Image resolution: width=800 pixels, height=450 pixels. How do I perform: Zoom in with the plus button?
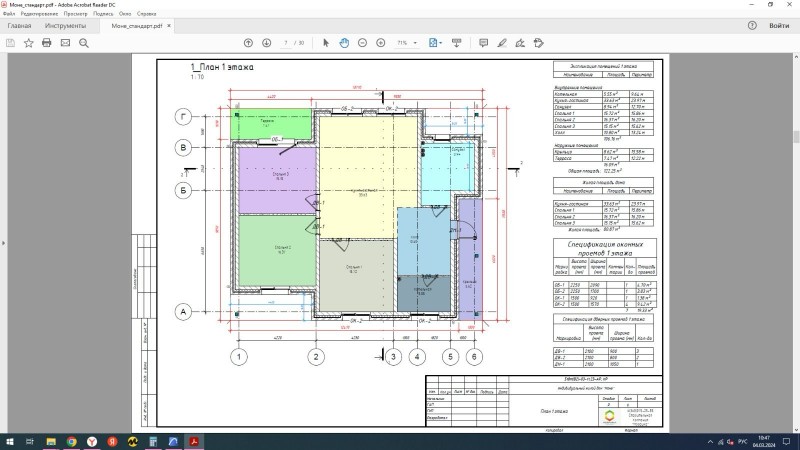[381, 43]
